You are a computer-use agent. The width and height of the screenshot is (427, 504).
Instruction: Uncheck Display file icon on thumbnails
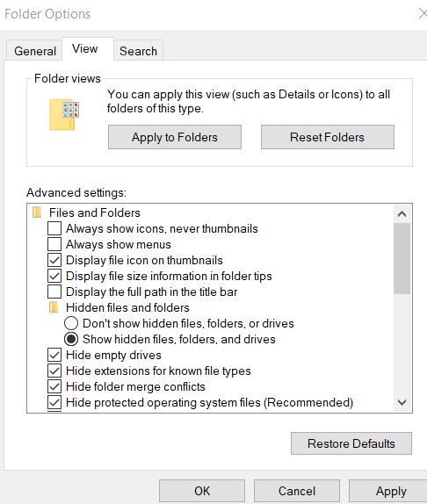coord(54,260)
